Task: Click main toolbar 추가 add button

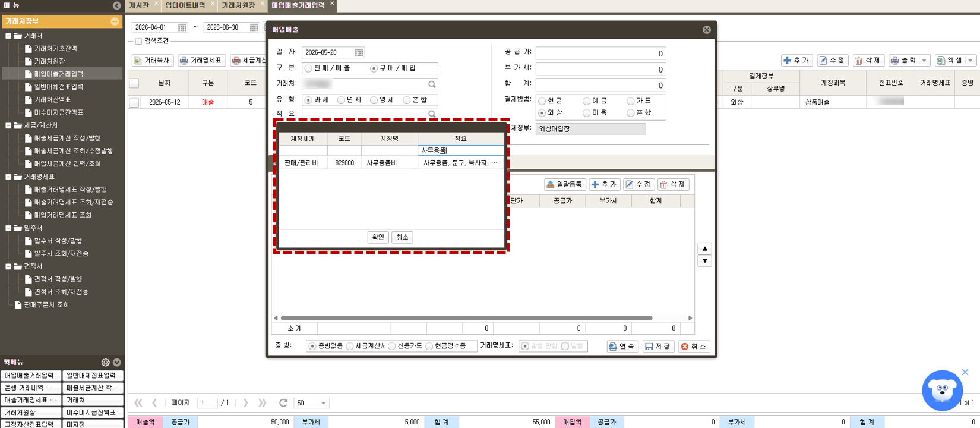Action: click(796, 61)
